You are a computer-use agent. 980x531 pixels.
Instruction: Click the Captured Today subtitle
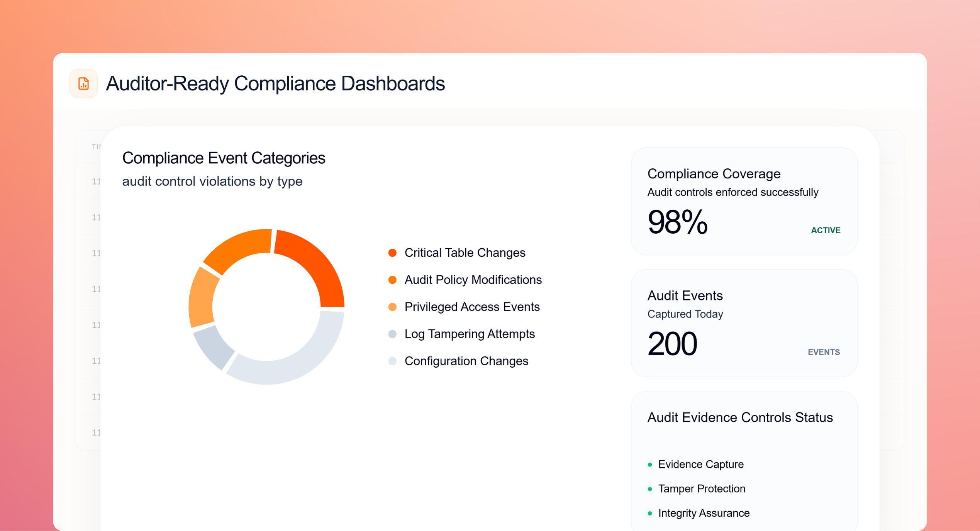(x=685, y=314)
